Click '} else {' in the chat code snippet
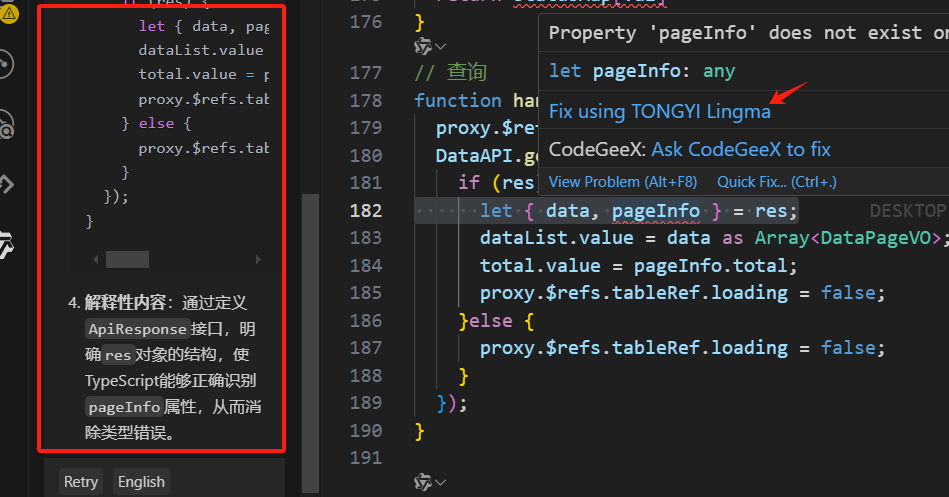 [156, 123]
